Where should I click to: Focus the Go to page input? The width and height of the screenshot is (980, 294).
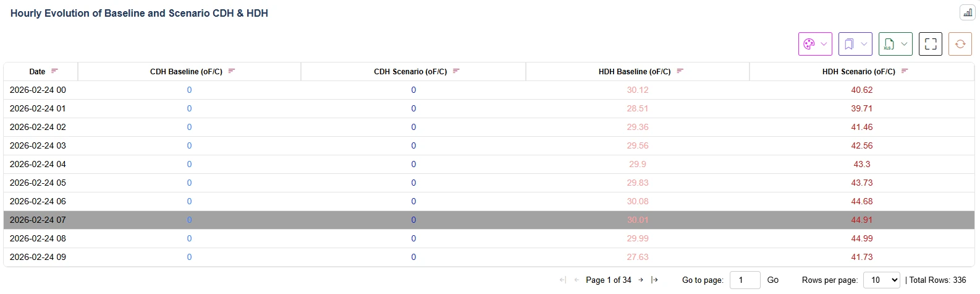[745, 280]
